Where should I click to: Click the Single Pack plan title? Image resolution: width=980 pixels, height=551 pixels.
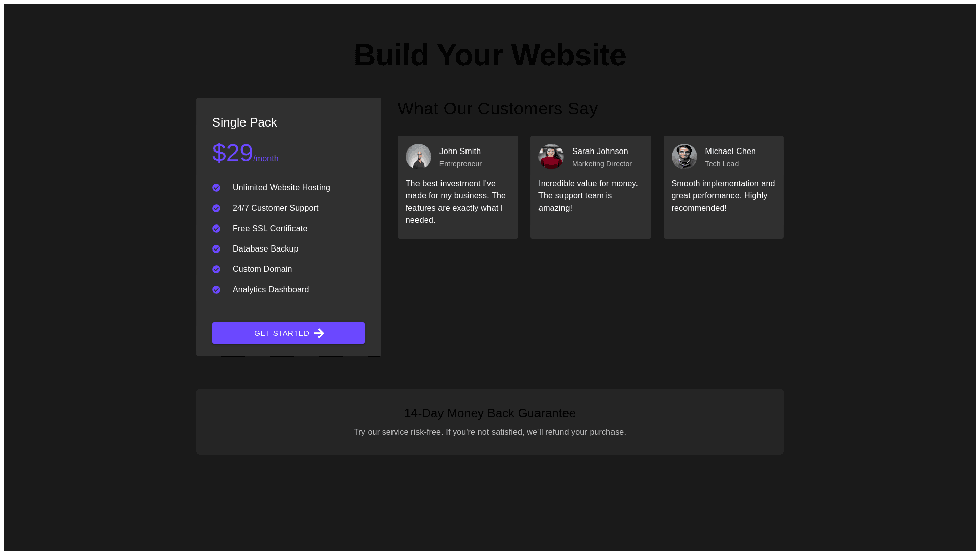[x=244, y=122]
